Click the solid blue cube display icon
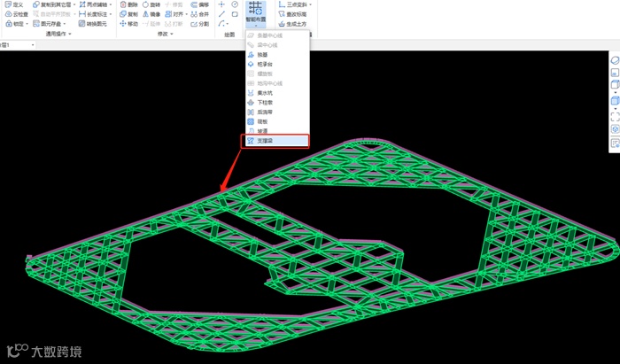620x364 pixels. [615, 100]
